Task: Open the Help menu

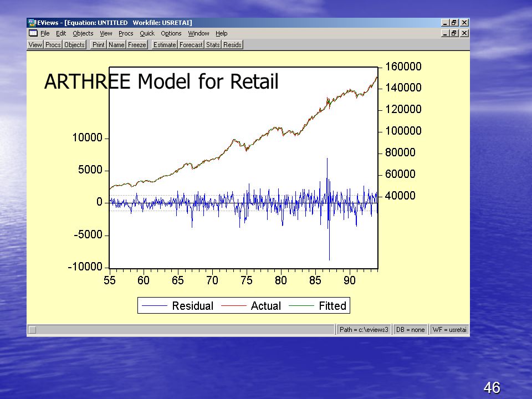Action: (x=221, y=33)
